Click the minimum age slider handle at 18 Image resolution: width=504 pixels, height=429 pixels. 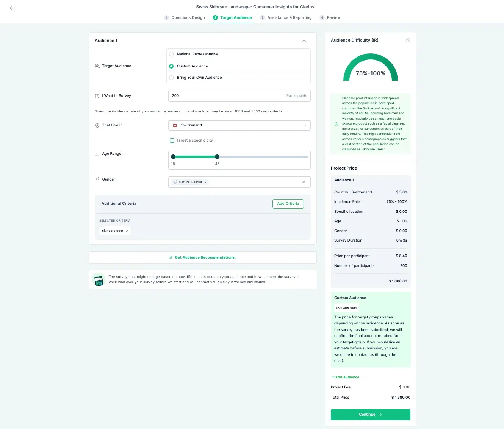(173, 157)
